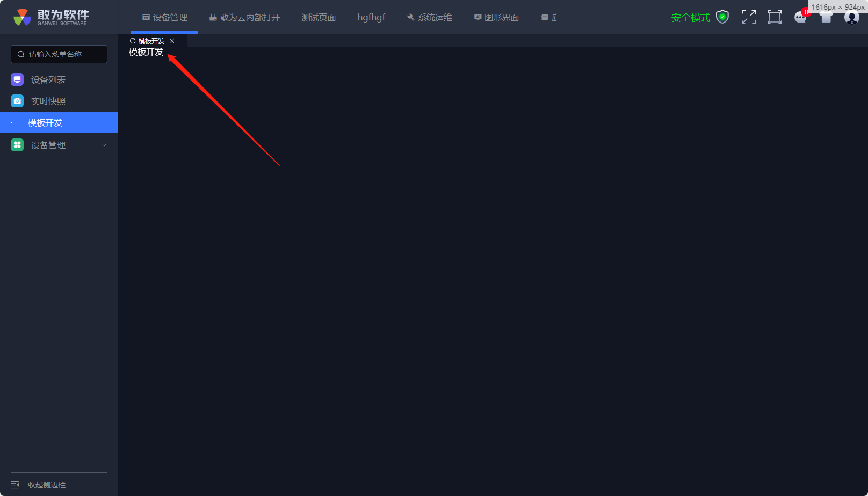Click the 敢为软件 logo
868x496 pixels.
(52, 17)
